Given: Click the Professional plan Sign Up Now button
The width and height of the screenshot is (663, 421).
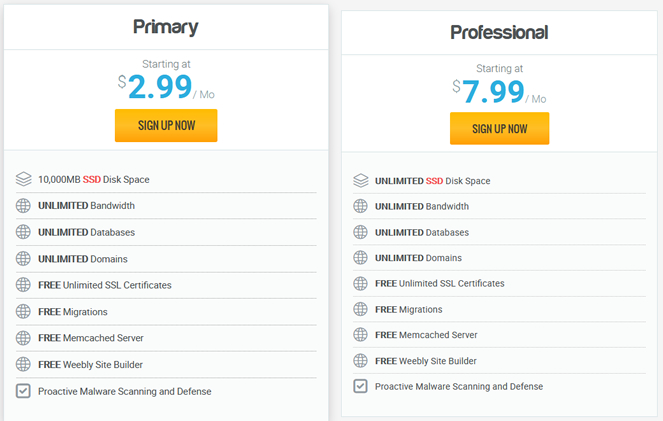Looking at the screenshot, I should [x=499, y=128].
